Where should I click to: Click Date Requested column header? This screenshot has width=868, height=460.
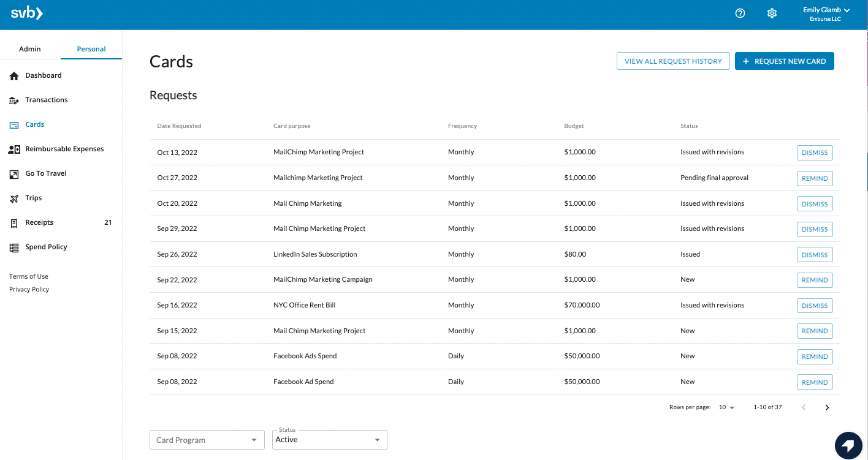pos(179,126)
